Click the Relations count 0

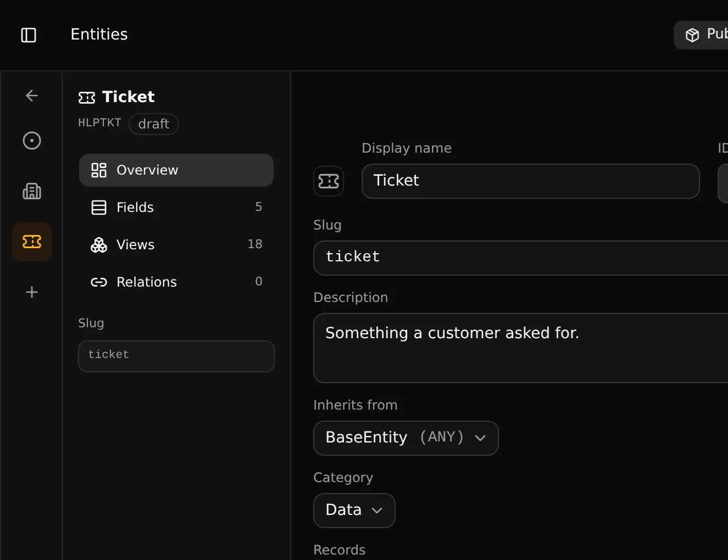pyautogui.click(x=259, y=282)
